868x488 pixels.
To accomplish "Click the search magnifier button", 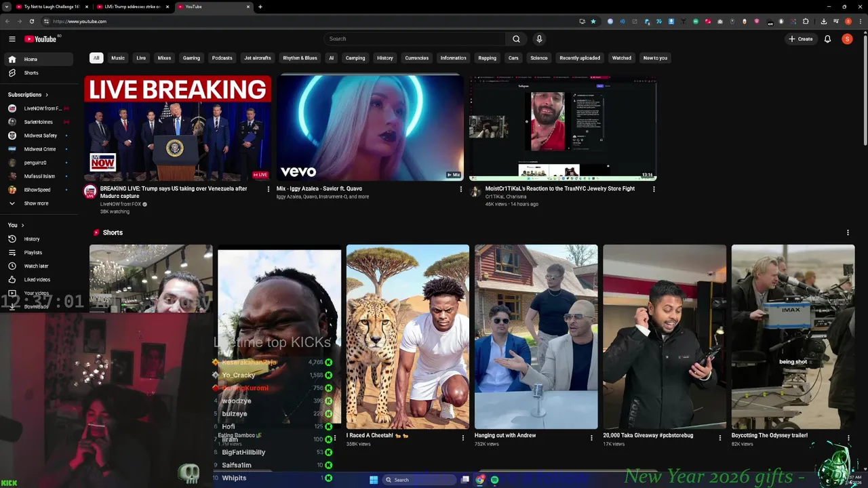I will tap(516, 39).
